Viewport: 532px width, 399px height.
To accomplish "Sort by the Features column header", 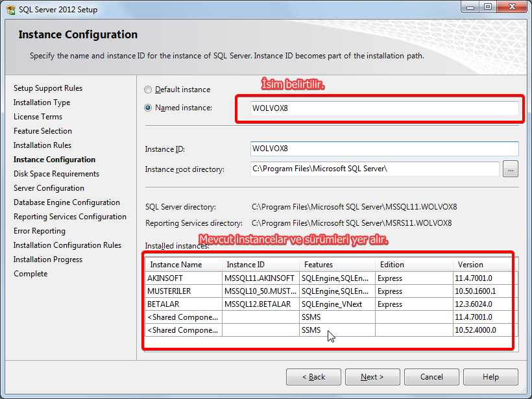I will point(337,265).
